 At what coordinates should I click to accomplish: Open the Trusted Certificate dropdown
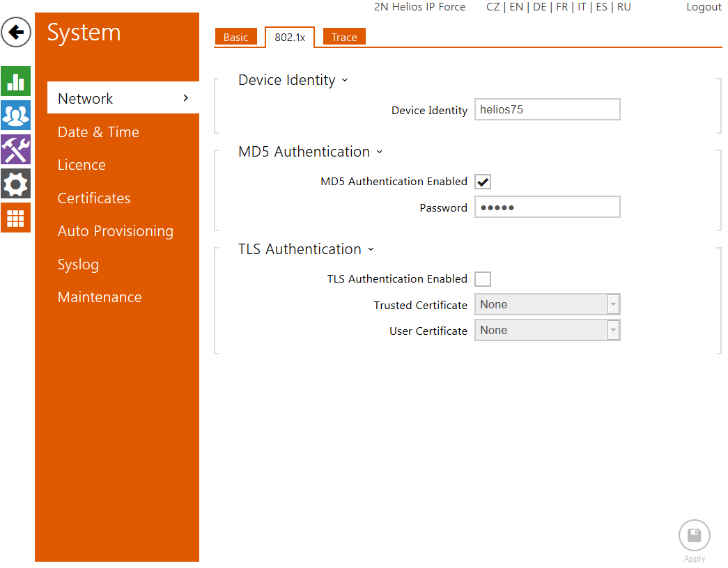[547, 305]
